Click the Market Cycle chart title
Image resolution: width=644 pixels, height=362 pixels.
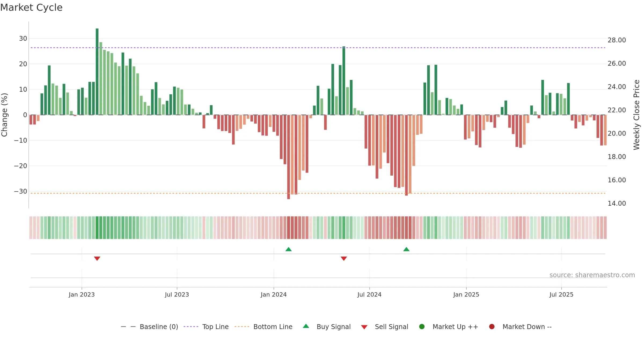point(31,8)
